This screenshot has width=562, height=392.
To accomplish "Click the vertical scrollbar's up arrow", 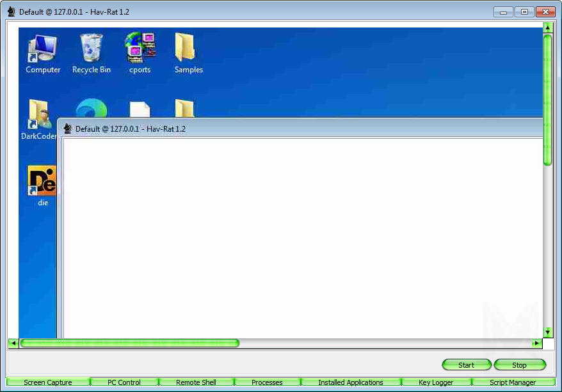I will [x=547, y=27].
